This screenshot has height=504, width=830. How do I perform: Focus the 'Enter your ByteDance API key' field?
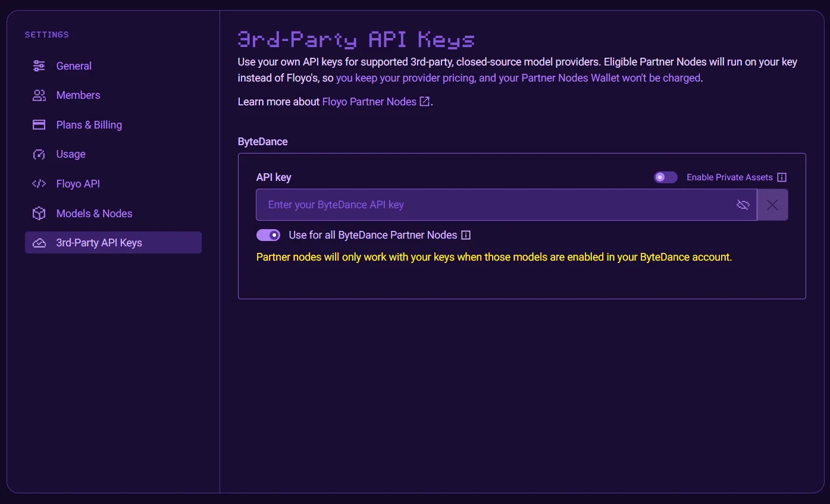tap(506, 205)
